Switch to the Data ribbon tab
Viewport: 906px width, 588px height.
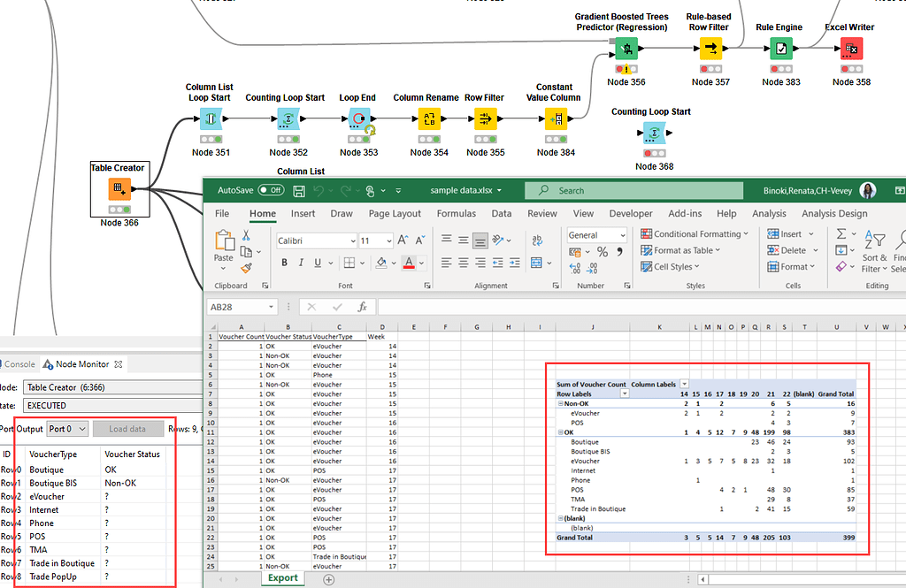click(x=500, y=213)
